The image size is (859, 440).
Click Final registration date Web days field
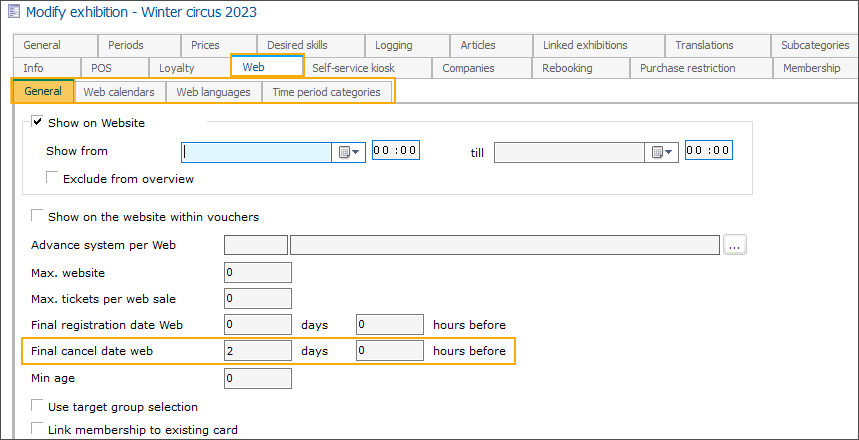(258, 325)
